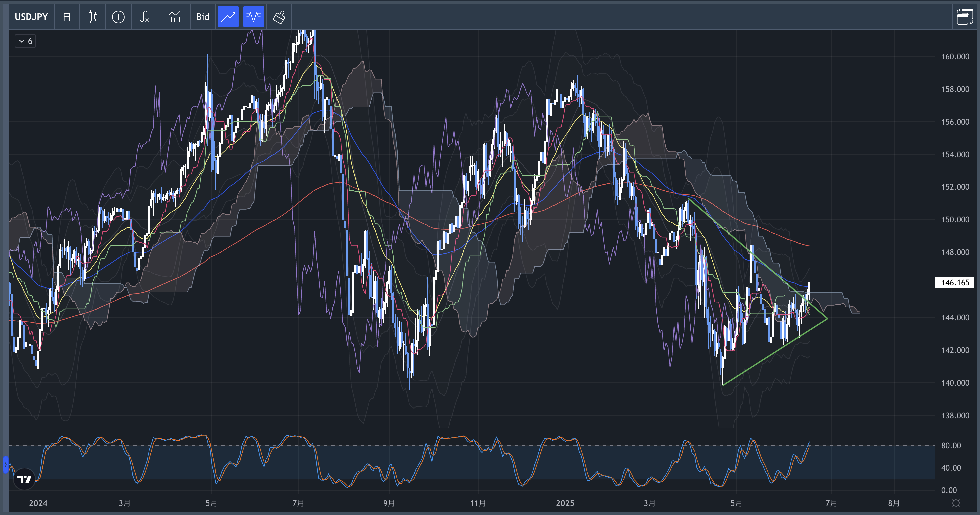Viewport: 980px width, 515px height.
Task: Select the eraser tool icon
Action: (x=279, y=17)
